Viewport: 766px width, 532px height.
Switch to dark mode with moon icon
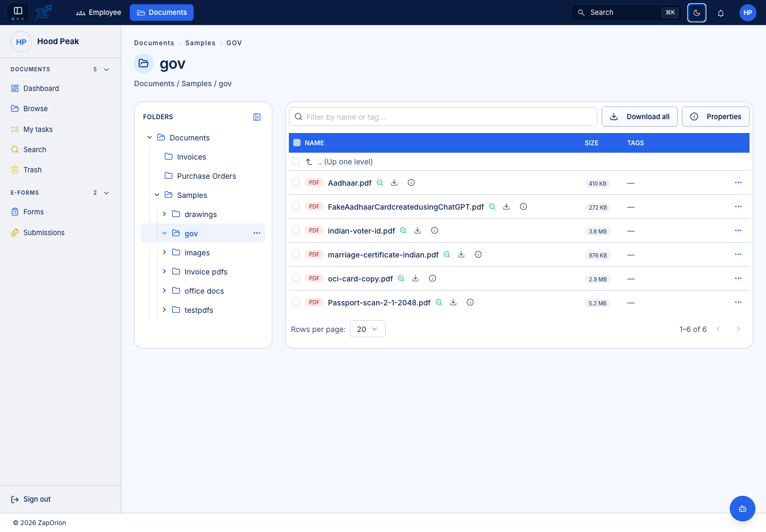(697, 13)
